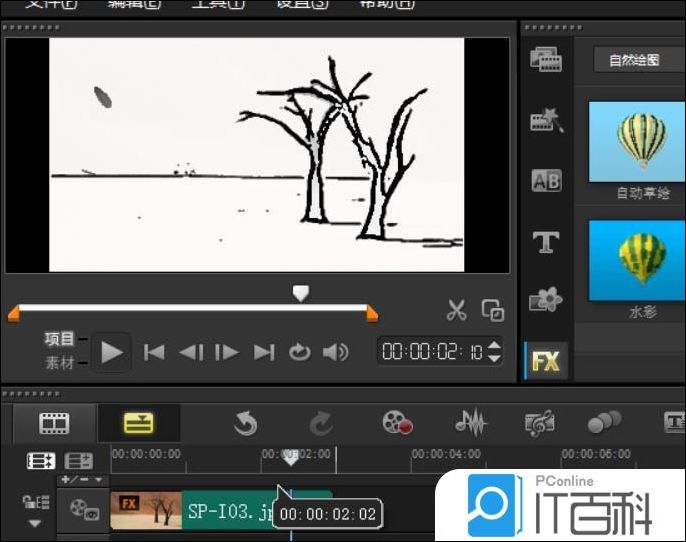Open the 设置 menu
The height and width of the screenshot is (542, 686).
coord(302,3)
